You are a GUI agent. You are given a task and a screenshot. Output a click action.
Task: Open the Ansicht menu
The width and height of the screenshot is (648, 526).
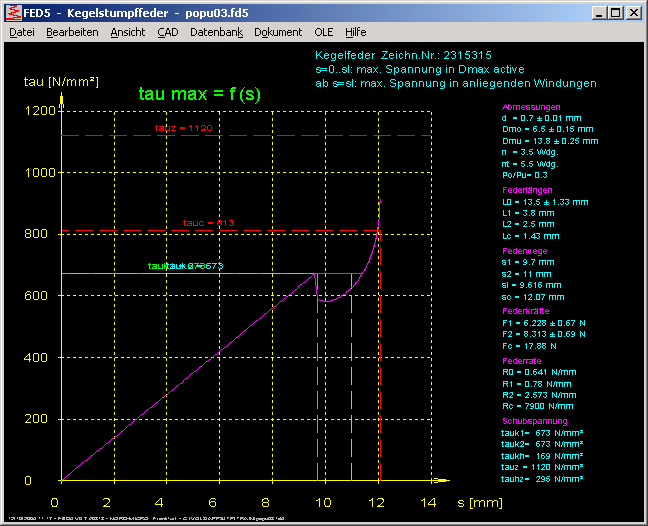click(127, 32)
